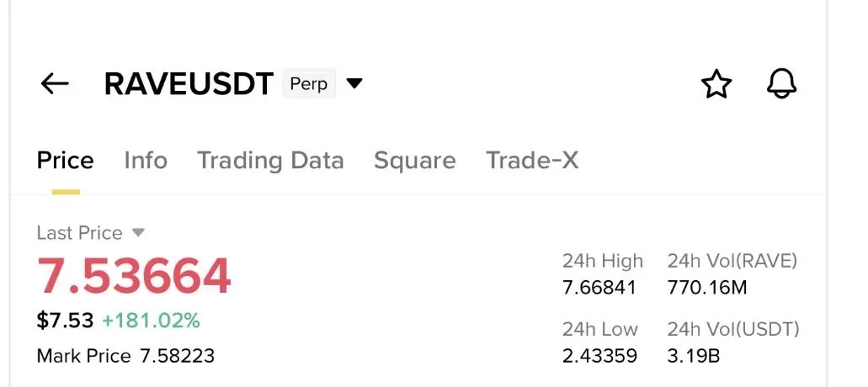The width and height of the screenshot is (868, 387).
Task: Open the Info tab
Action: tap(146, 161)
